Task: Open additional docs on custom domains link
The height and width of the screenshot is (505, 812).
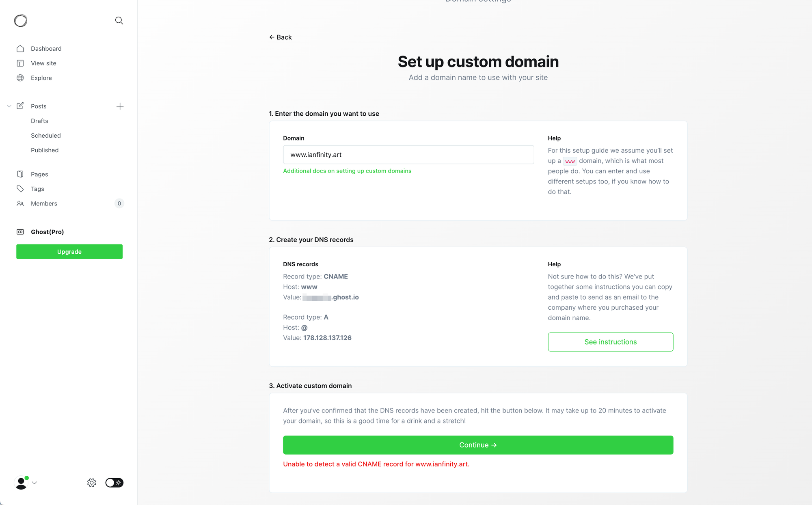Action: pos(347,171)
